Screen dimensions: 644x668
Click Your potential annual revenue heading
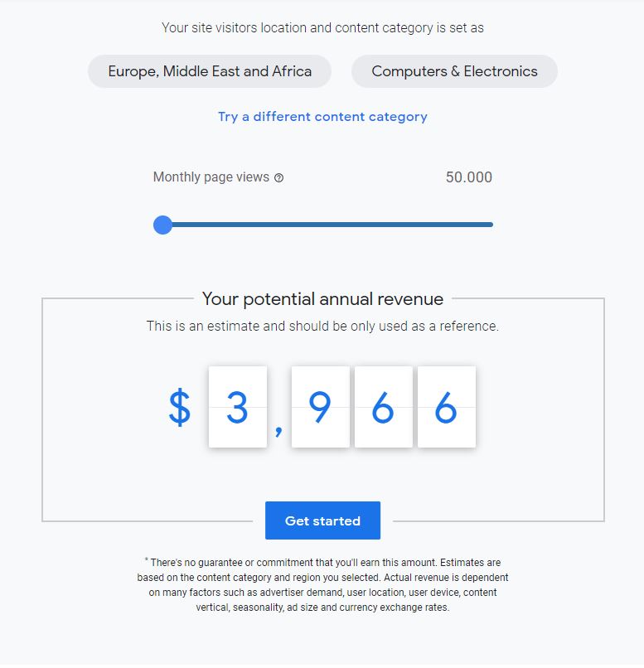coord(322,299)
